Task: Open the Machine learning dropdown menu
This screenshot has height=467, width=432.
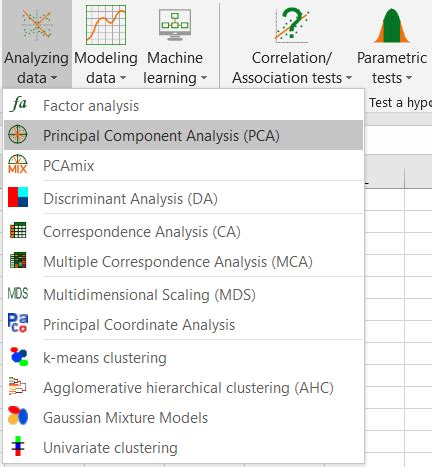Action: (x=175, y=44)
